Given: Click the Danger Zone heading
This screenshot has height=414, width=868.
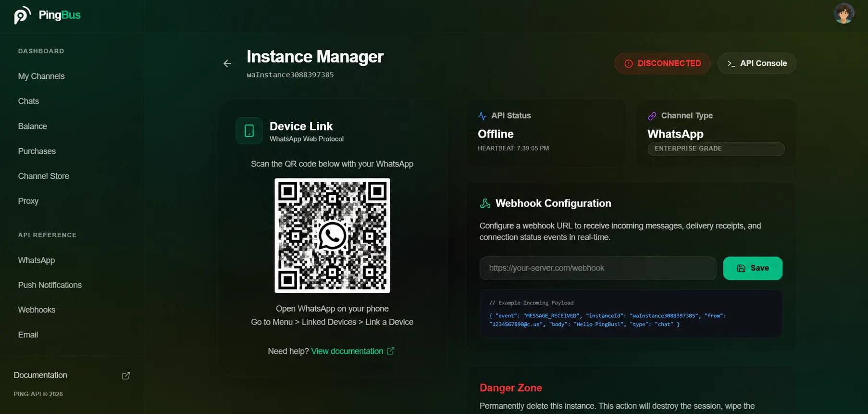Looking at the screenshot, I should click(x=510, y=388).
